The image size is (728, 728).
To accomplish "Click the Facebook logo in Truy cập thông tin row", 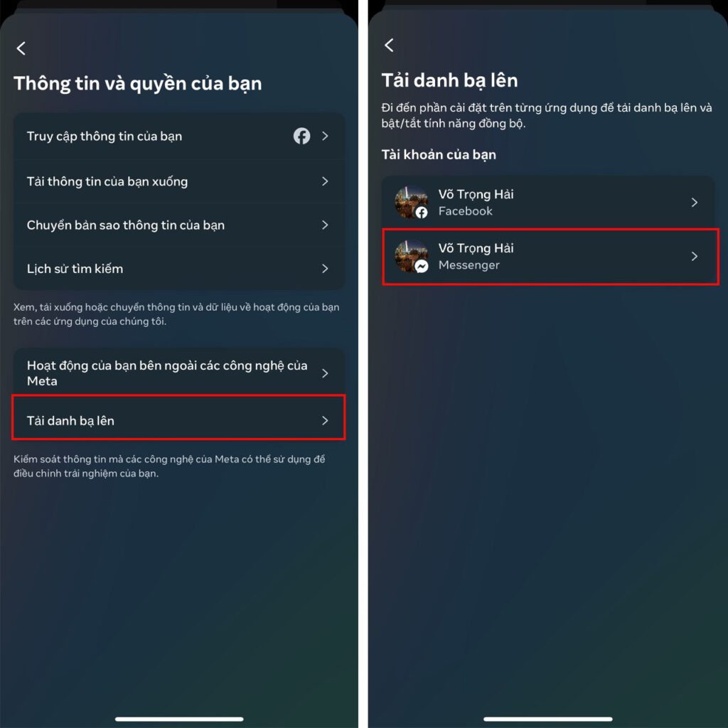I will (301, 136).
